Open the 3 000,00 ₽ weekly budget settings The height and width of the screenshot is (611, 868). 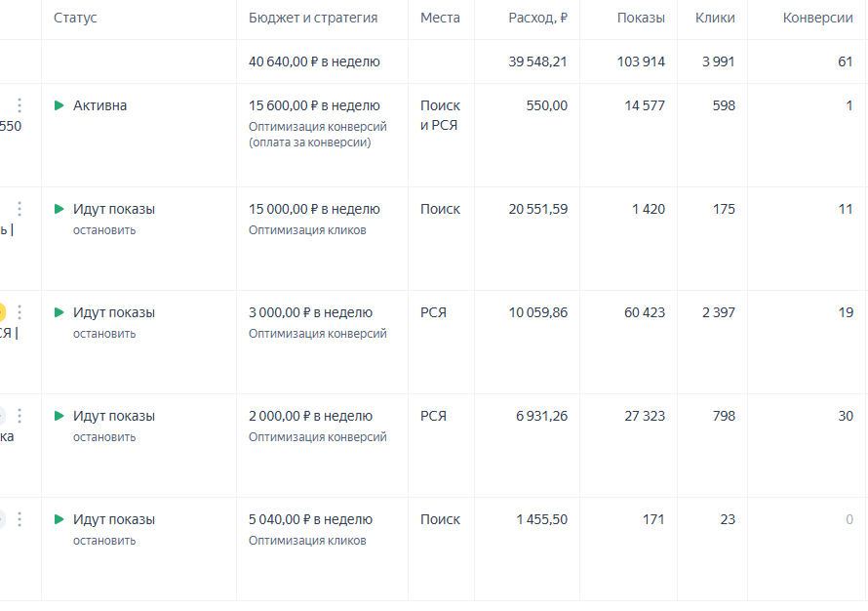tap(310, 312)
